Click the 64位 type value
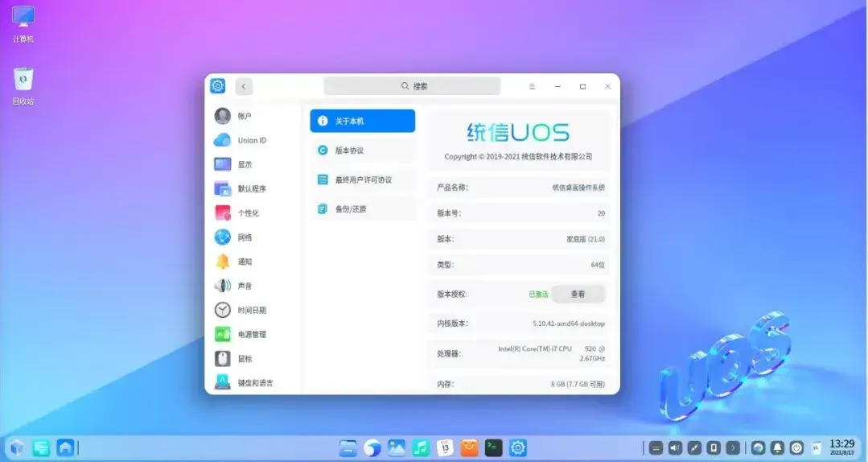 click(x=598, y=265)
